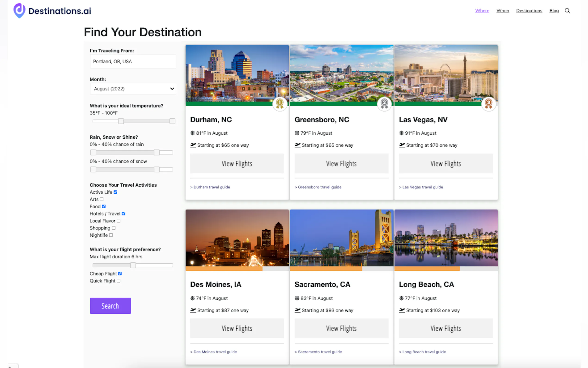Go to the Blog page in navigation
This screenshot has width=588, height=368.
554,11
